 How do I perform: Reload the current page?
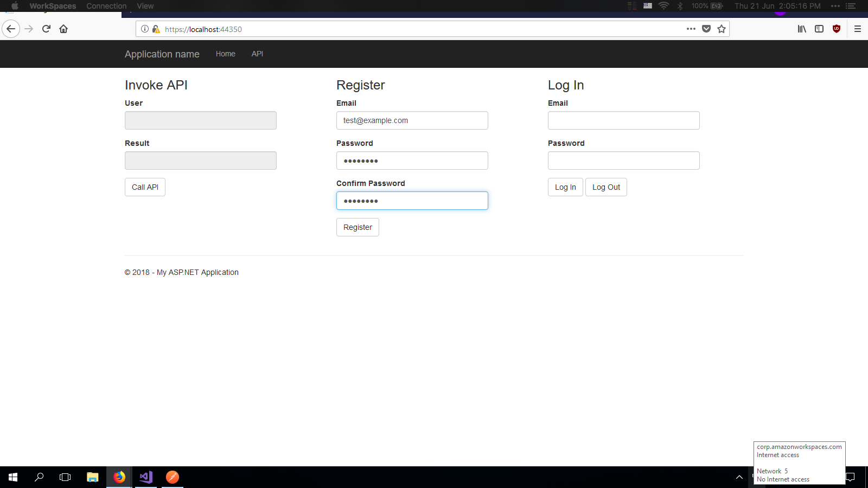pos(46,29)
